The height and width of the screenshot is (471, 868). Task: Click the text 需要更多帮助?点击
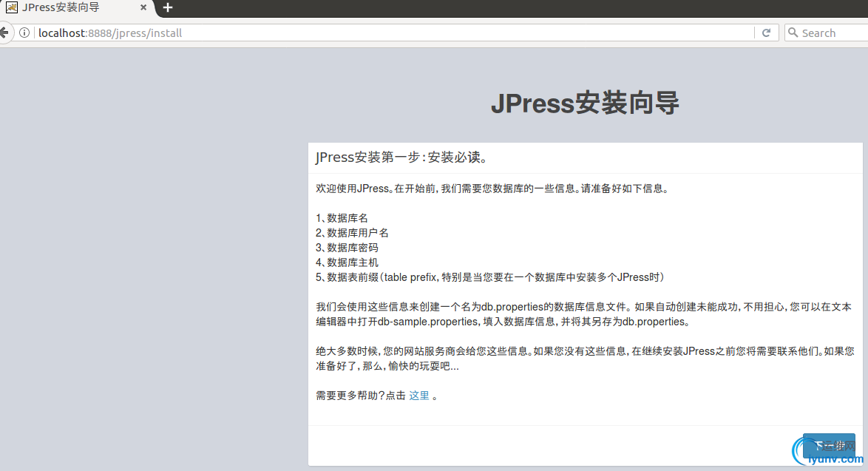point(361,396)
